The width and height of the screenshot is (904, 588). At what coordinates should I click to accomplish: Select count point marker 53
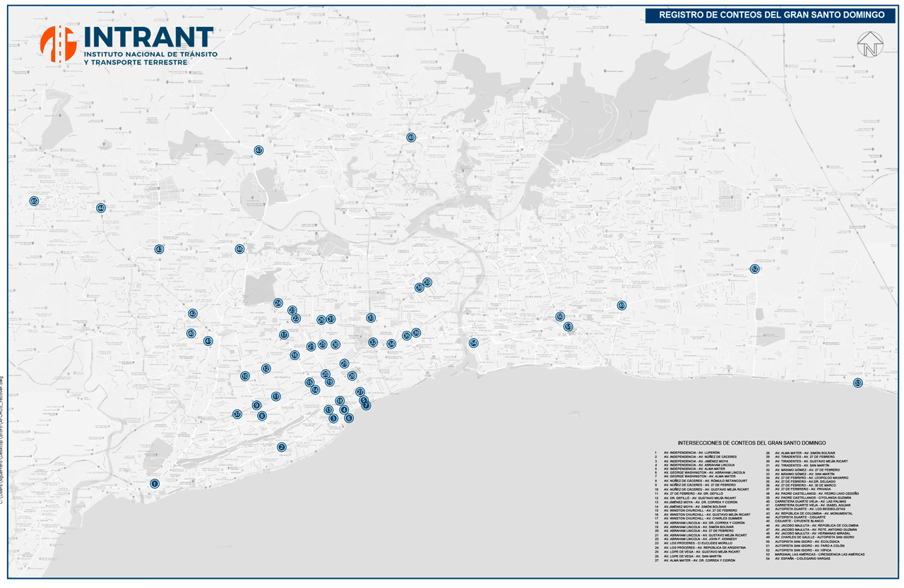(858, 383)
